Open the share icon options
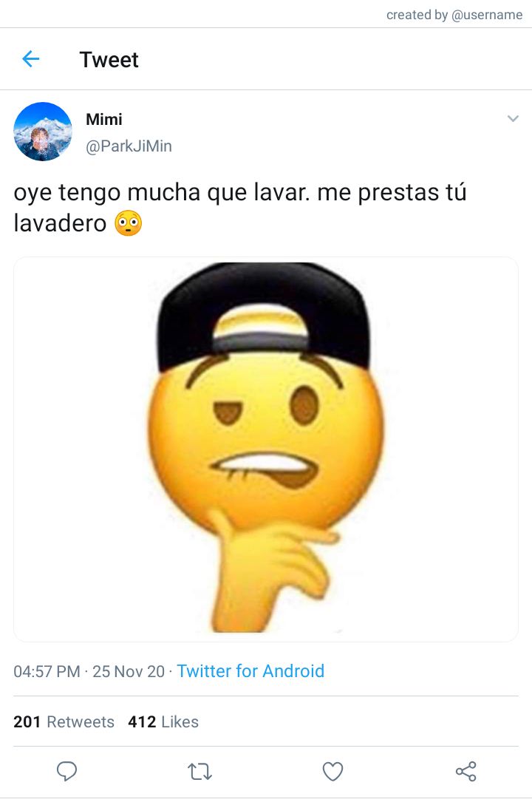The image size is (532, 805). (x=465, y=771)
